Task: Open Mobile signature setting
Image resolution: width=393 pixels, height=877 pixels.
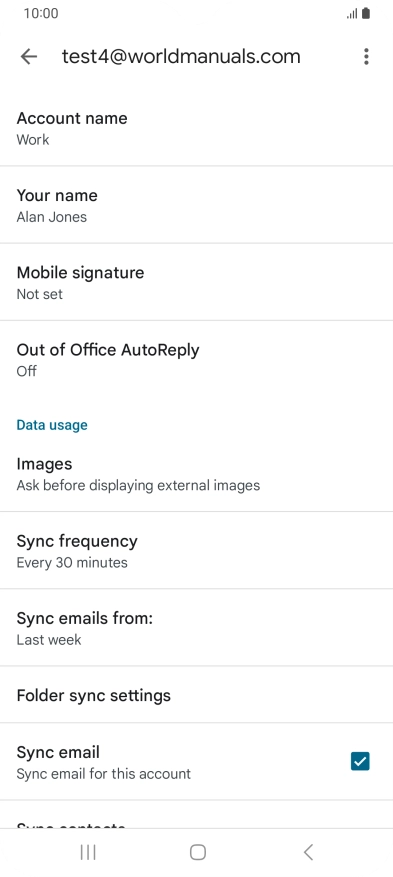Action: (x=196, y=282)
